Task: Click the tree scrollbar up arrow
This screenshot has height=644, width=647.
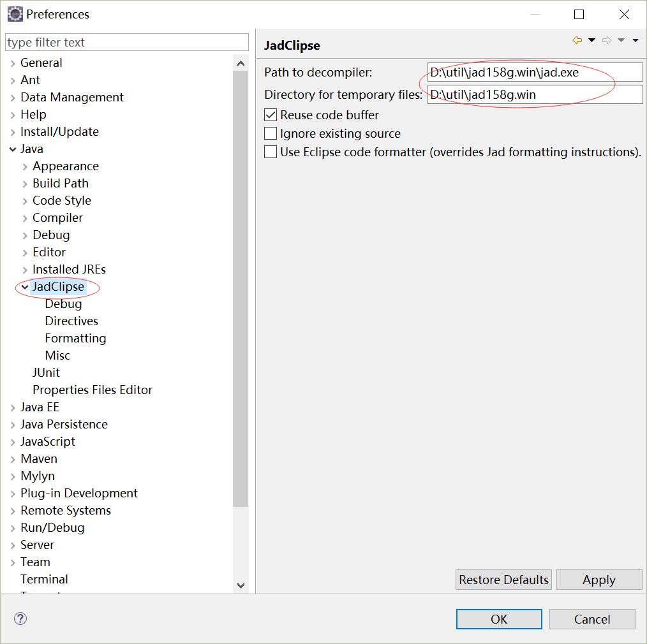Action: (241, 63)
